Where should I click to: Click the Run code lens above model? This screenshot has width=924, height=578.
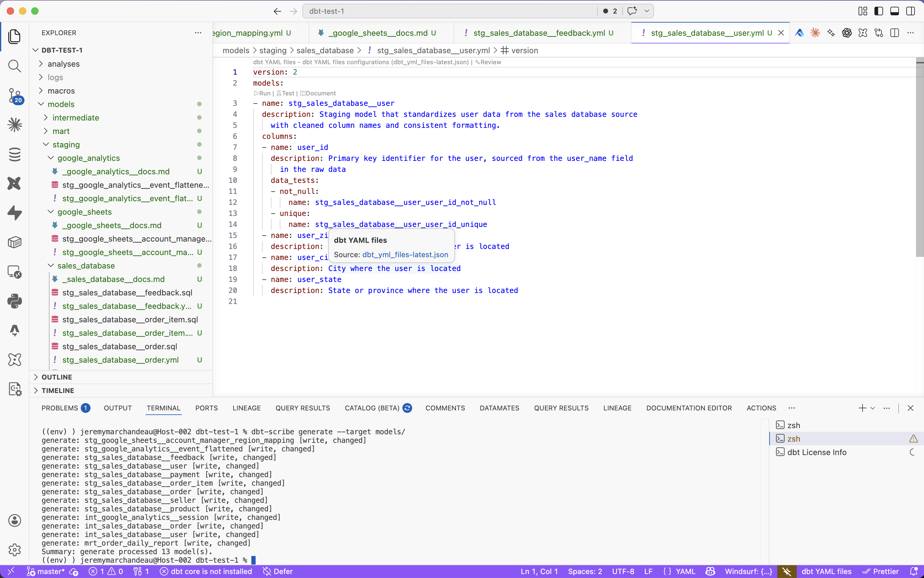[x=262, y=93]
